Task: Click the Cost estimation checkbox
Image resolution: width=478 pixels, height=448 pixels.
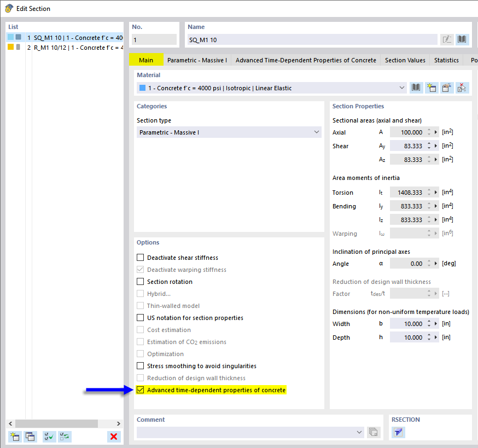Action: (x=140, y=330)
